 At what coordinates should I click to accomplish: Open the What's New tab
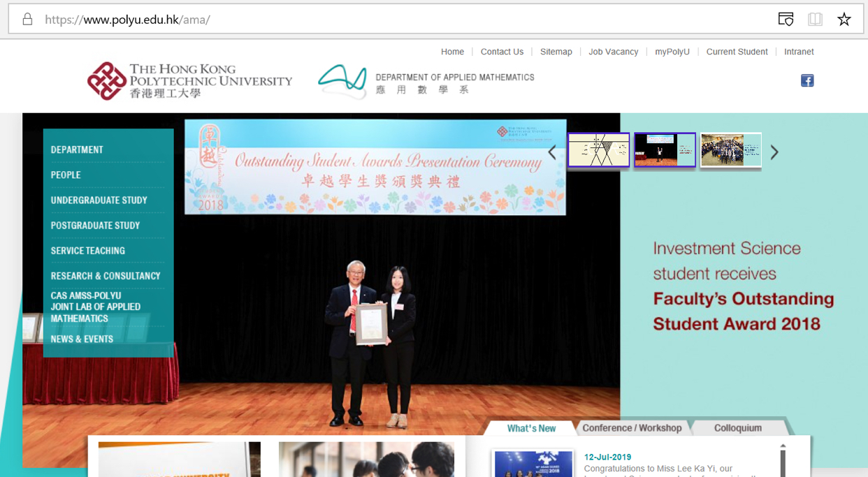tap(531, 428)
